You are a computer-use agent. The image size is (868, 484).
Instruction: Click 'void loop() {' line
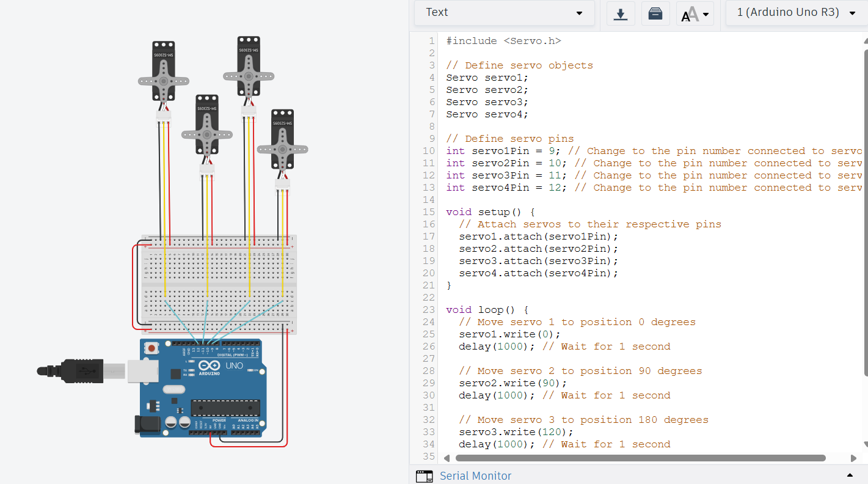487,310
